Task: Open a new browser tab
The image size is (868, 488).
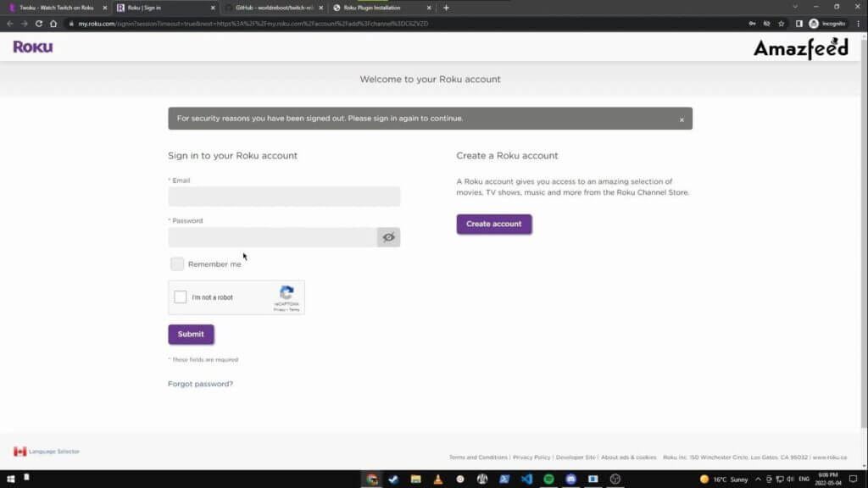Action: 446,8
